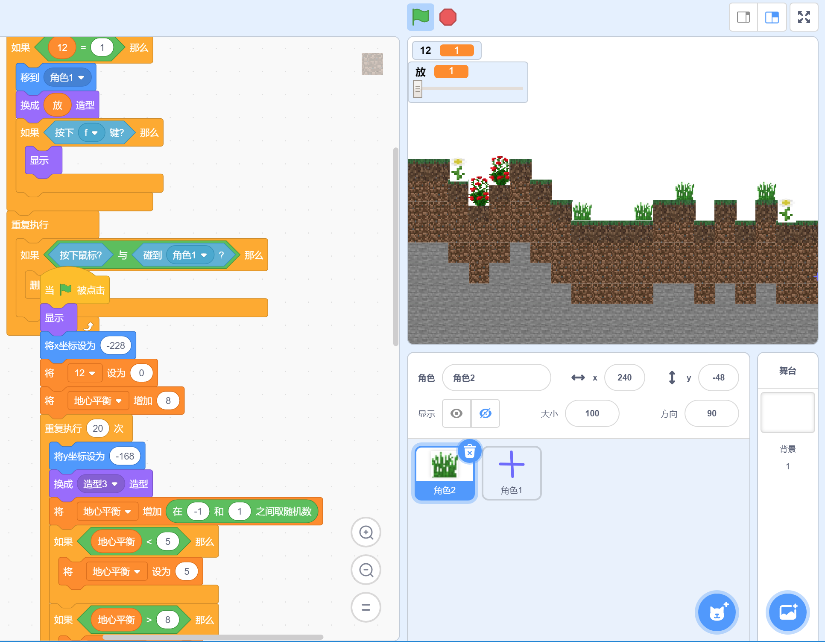Edit the -168 value in y block
This screenshot has height=644, width=825.
125,457
